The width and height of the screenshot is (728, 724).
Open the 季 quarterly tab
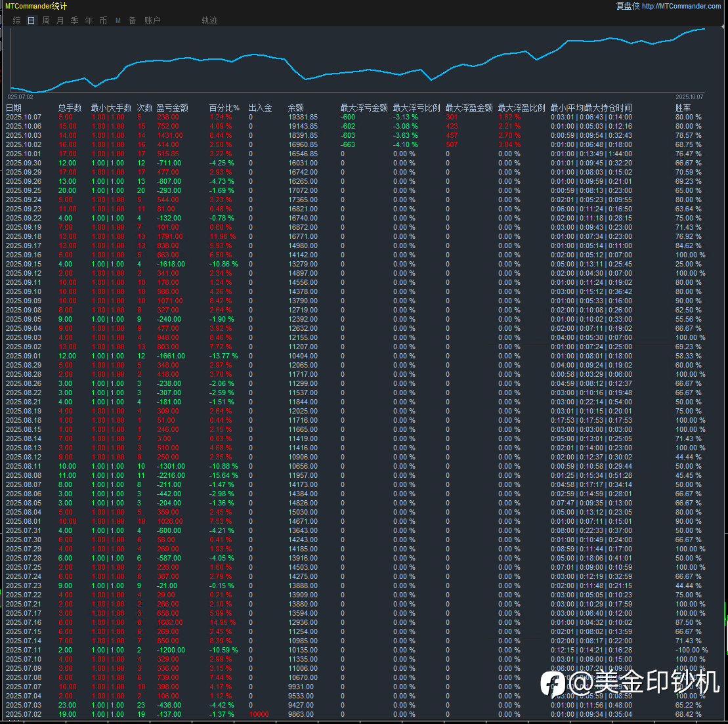[x=74, y=20]
